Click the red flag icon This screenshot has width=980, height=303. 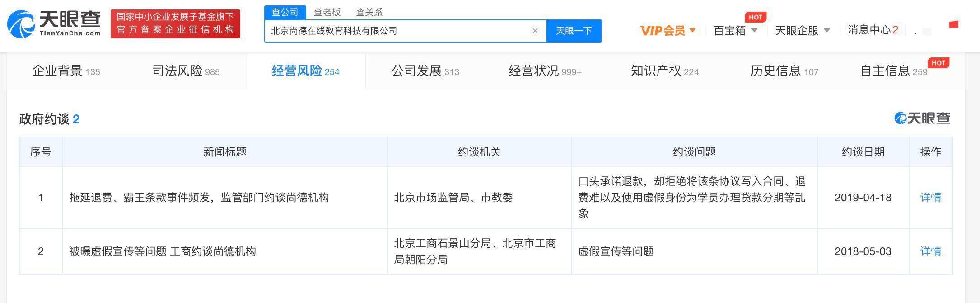(953, 24)
